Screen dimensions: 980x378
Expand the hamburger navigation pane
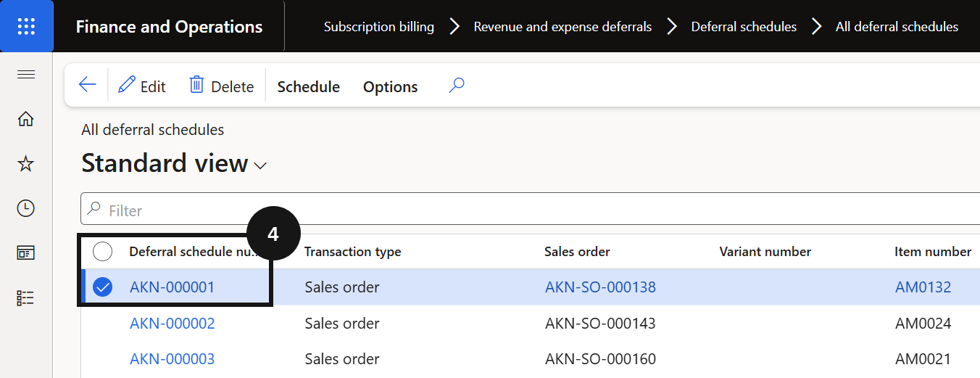tap(26, 74)
